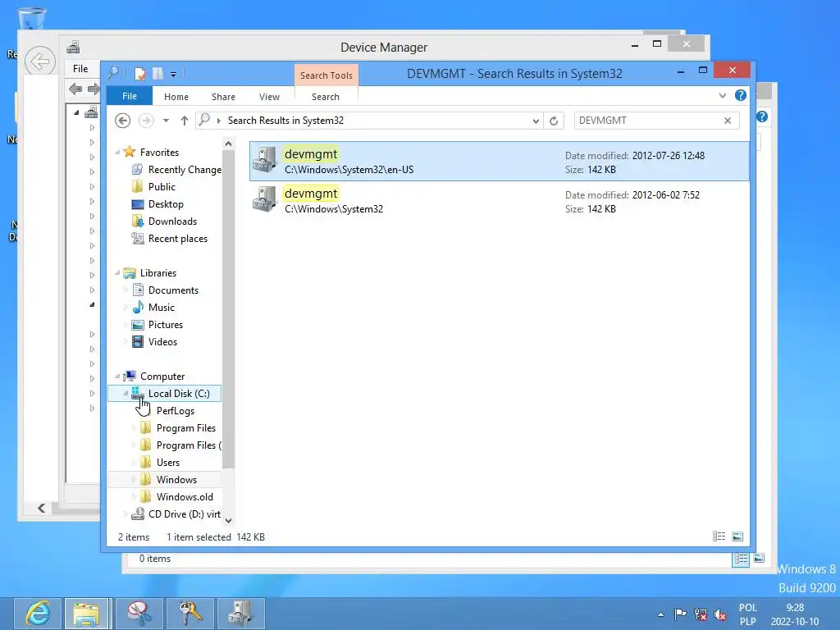The image size is (840, 630).
Task: Click the muted volume tray icon
Action: pyautogui.click(x=720, y=614)
